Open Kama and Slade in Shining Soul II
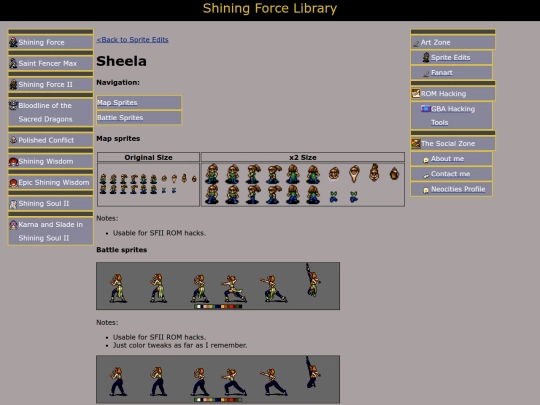 pos(51,231)
